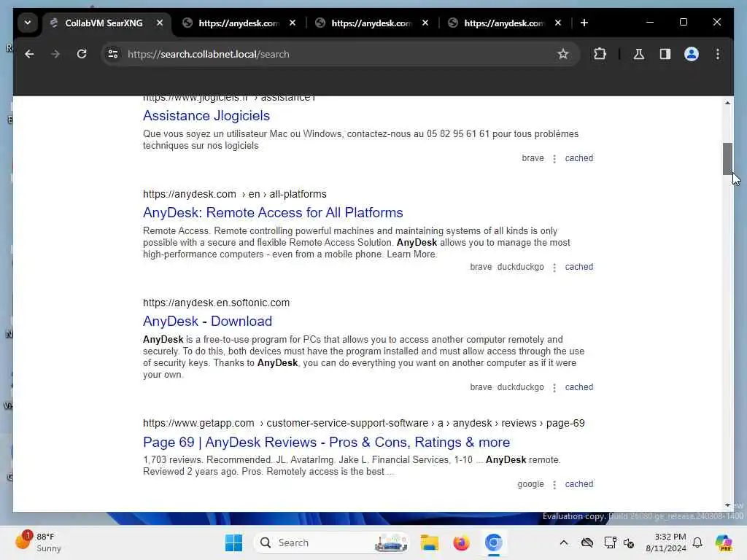Switch to the first anydesk.com tab
Screen dimensions: 747x560
pyautogui.click(x=239, y=23)
